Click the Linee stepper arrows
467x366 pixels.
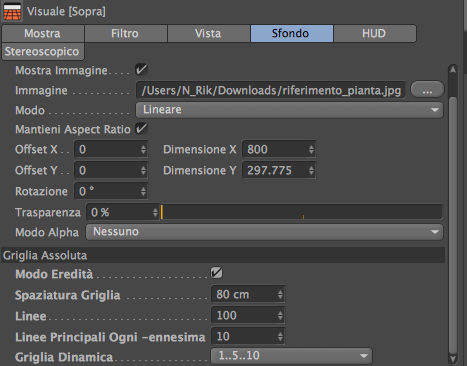280,316
